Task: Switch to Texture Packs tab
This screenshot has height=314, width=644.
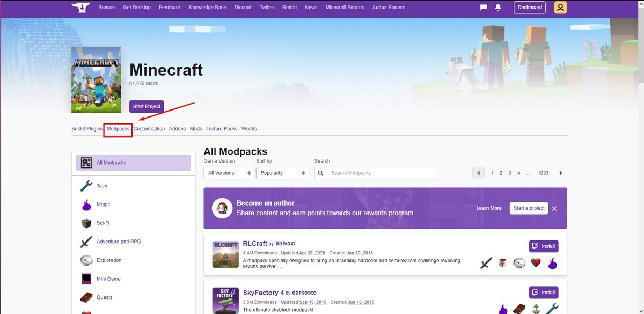Action: (x=222, y=129)
